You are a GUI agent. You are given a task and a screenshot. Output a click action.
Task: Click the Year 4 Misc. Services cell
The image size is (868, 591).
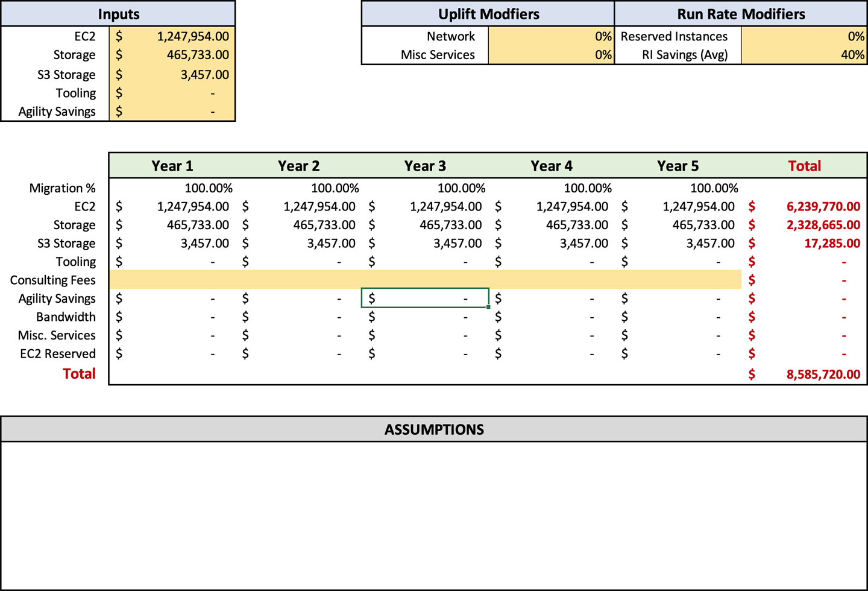(552, 335)
